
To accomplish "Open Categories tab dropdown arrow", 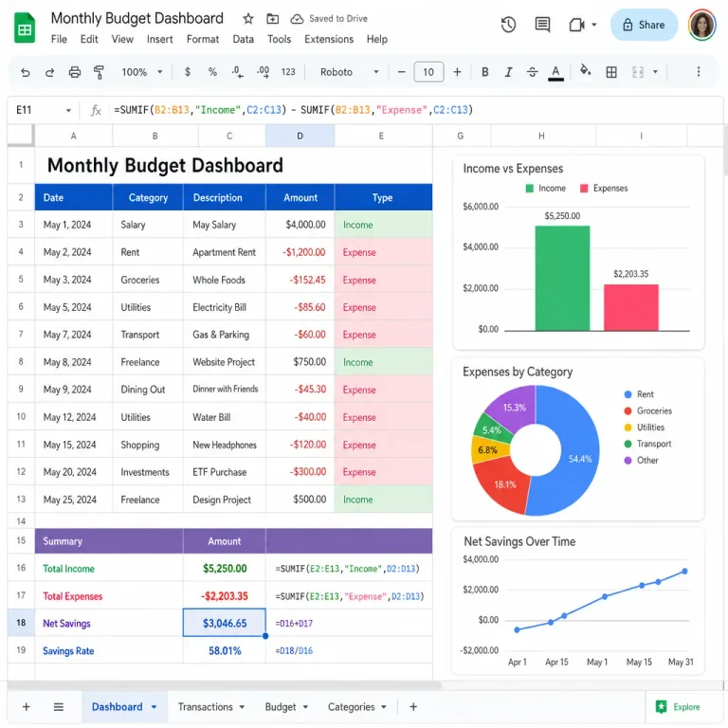I will 384,706.
